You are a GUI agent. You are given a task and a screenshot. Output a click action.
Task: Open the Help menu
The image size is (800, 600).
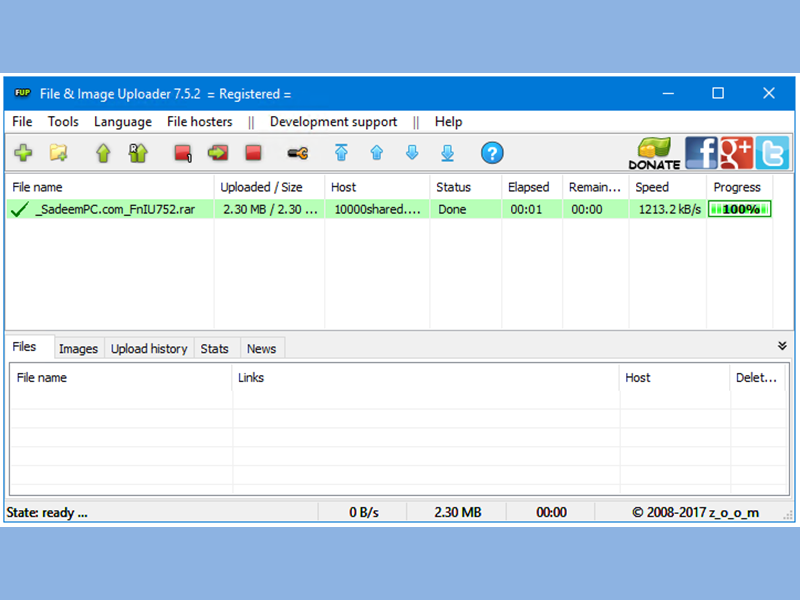(448, 122)
